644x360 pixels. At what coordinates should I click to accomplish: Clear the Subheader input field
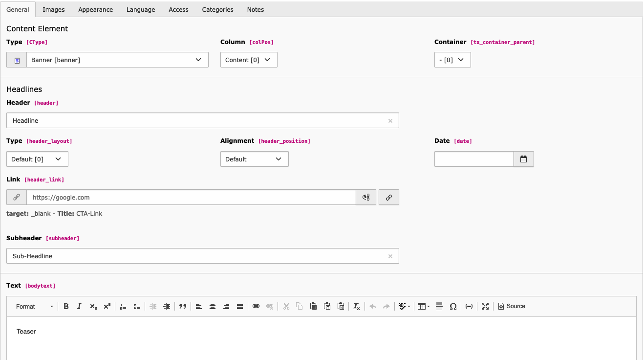click(x=390, y=256)
